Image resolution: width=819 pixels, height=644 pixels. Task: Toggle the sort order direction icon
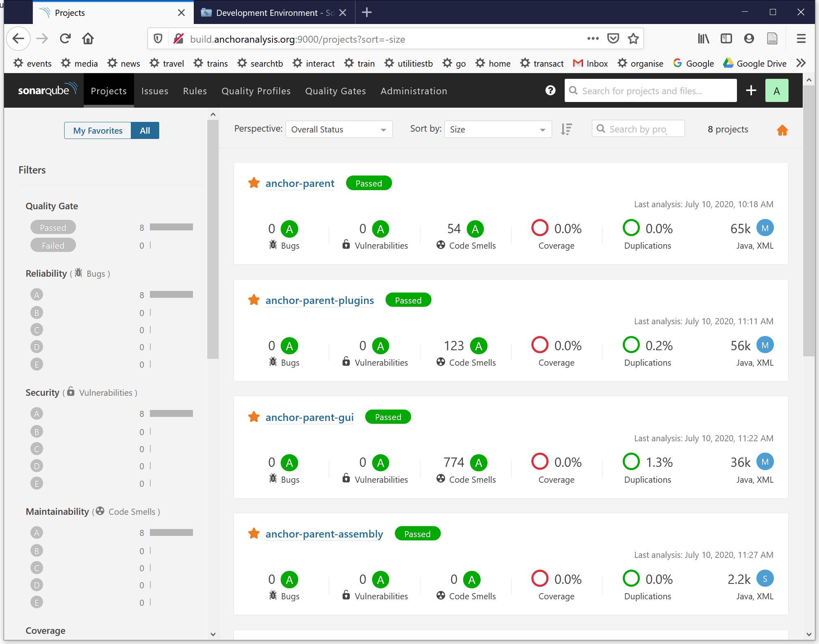point(566,129)
